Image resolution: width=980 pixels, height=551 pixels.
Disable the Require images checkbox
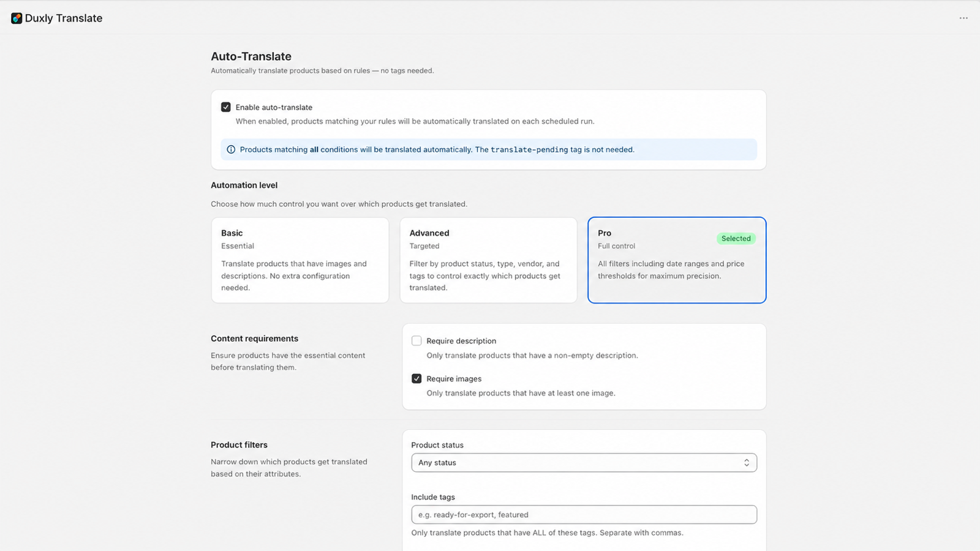417,379
